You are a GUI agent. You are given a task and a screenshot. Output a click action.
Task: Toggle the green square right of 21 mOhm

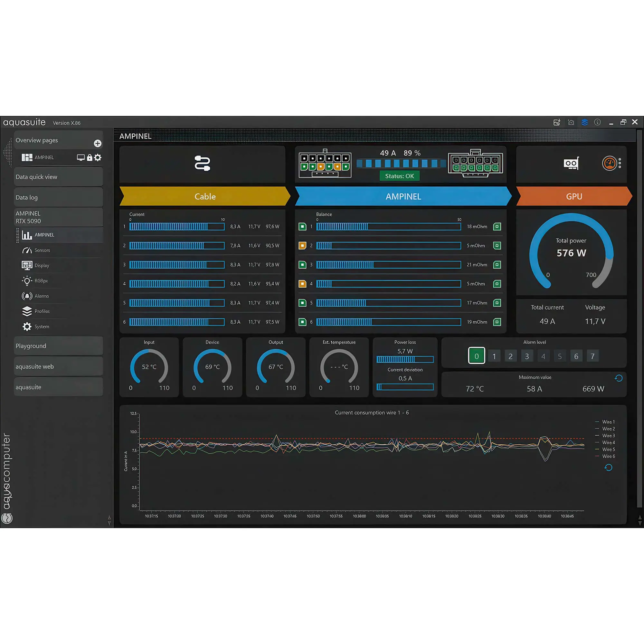pos(497,265)
